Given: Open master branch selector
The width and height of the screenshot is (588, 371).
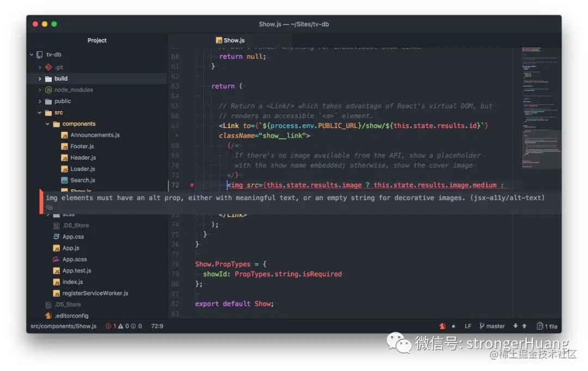Looking at the screenshot, I should (492, 326).
